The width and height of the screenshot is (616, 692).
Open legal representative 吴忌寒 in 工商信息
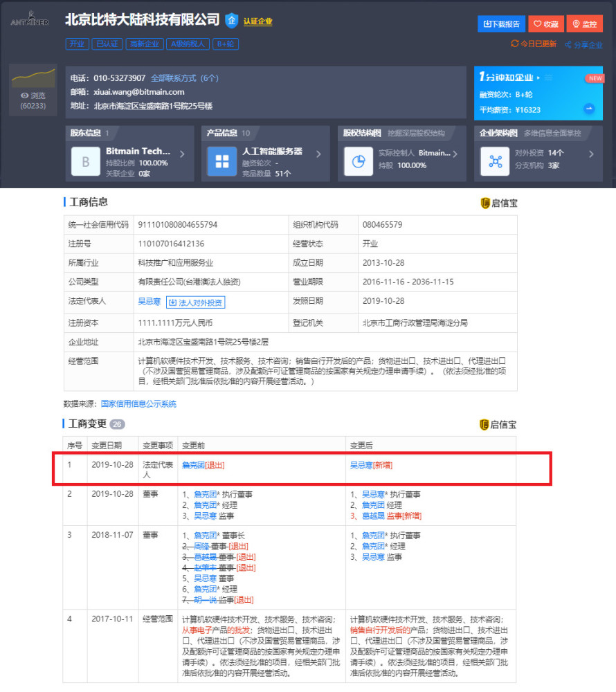pyautogui.click(x=149, y=302)
